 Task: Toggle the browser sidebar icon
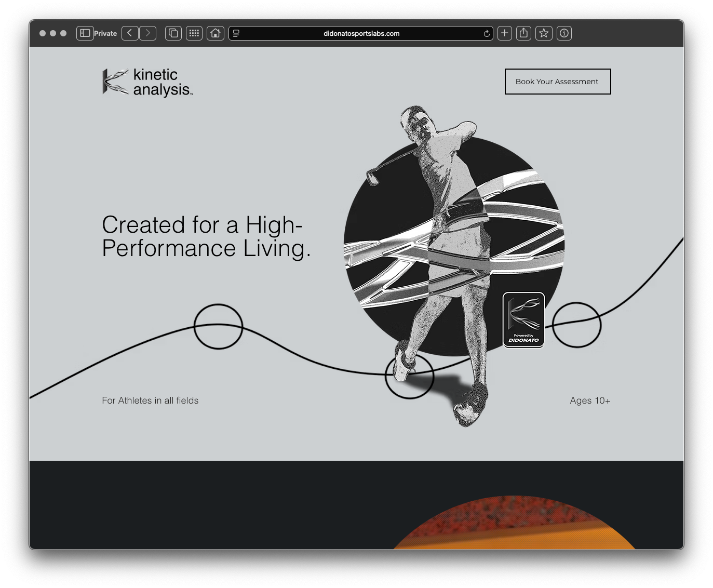click(85, 33)
